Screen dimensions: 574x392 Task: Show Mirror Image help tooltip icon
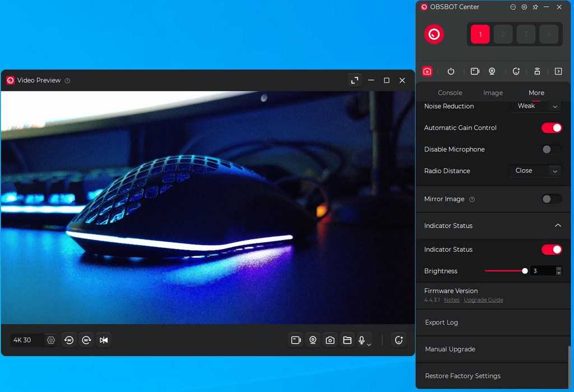[x=472, y=199]
